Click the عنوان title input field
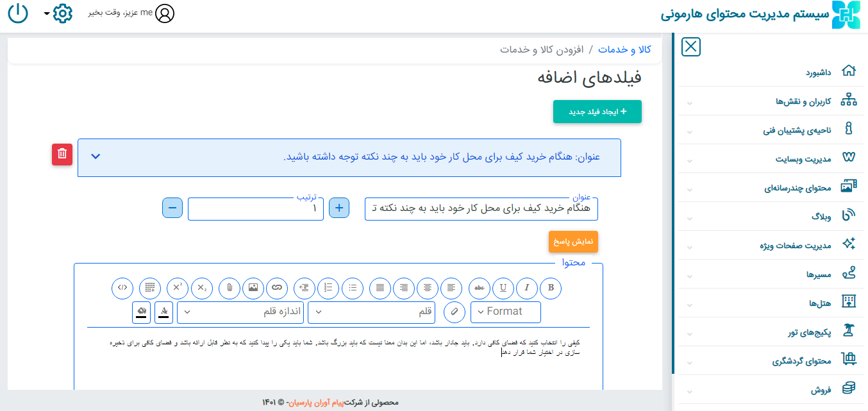The image size is (868, 411). pyautogui.click(x=481, y=209)
